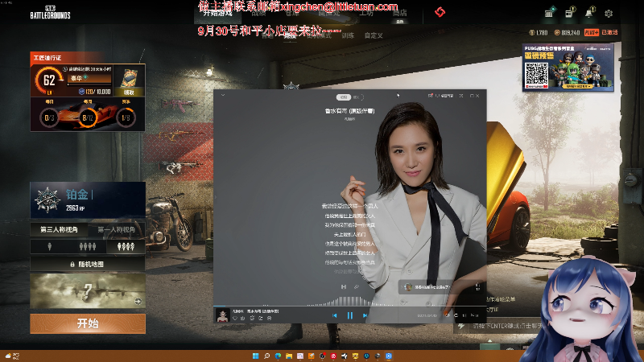Open the news icon beside the bell
The width and height of the screenshot is (644, 362).
570,13
